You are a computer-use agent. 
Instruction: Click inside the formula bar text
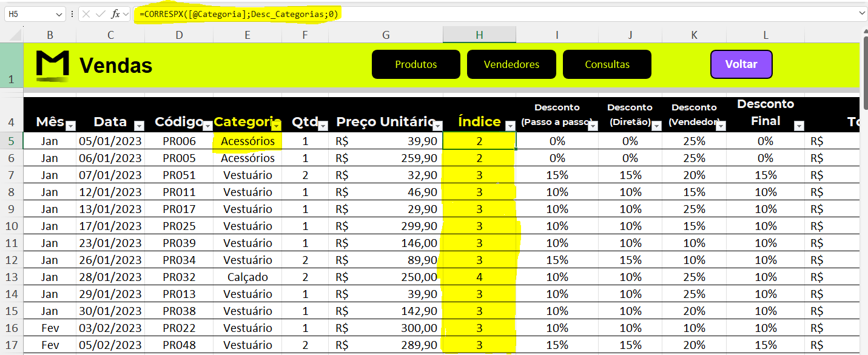coord(238,14)
